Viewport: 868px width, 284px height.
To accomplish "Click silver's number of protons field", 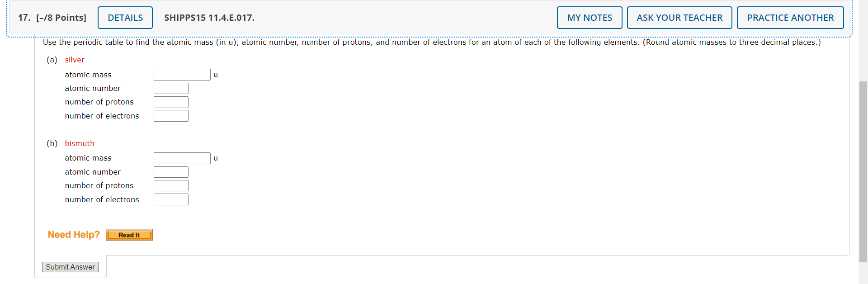I will pos(171,102).
